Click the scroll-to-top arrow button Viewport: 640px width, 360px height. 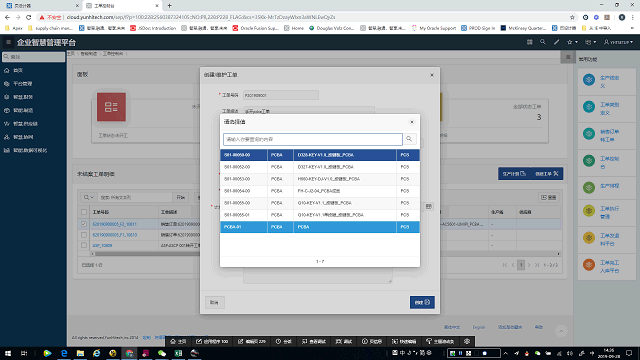pyautogui.click(x=561, y=331)
